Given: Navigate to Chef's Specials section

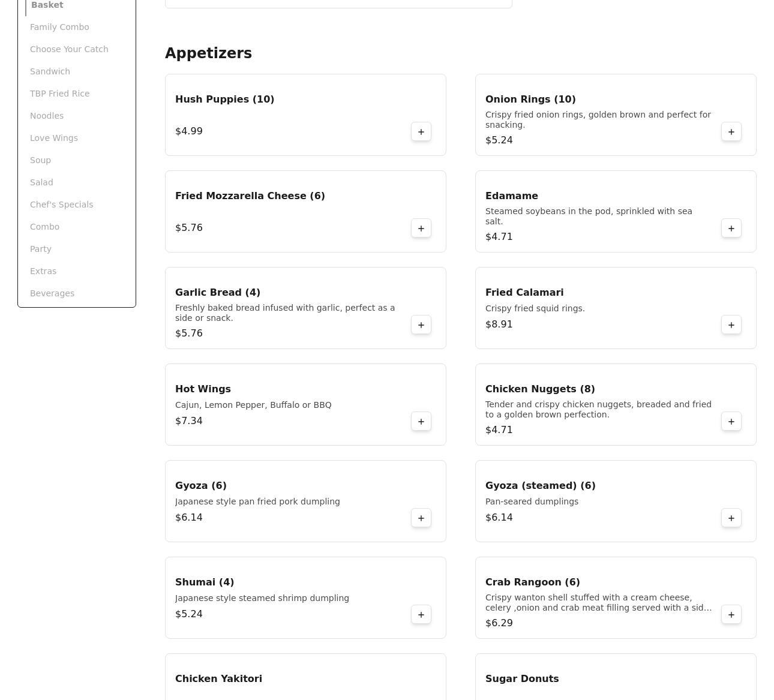Looking at the screenshot, I should coord(61,205).
